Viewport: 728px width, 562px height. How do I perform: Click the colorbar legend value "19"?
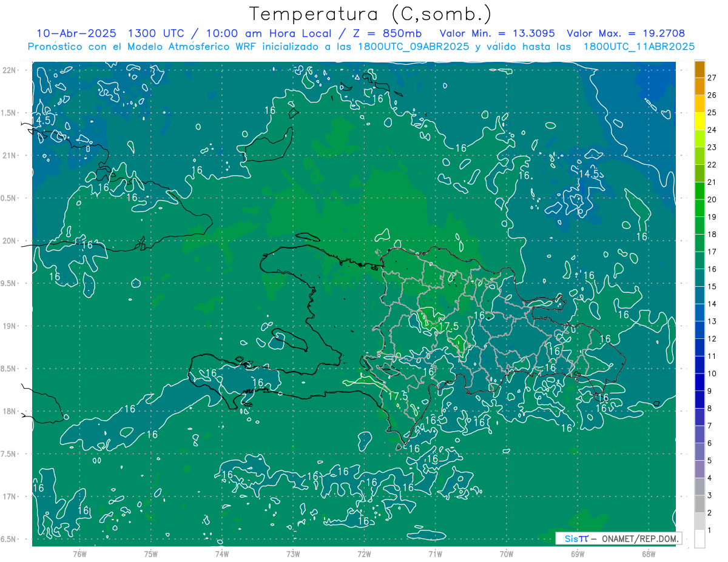tap(712, 217)
